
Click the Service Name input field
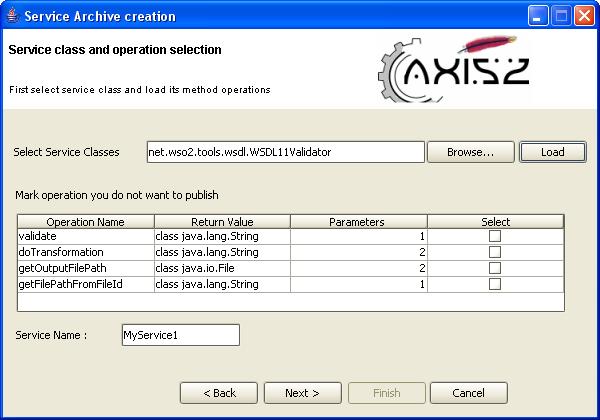click(180, 335)
